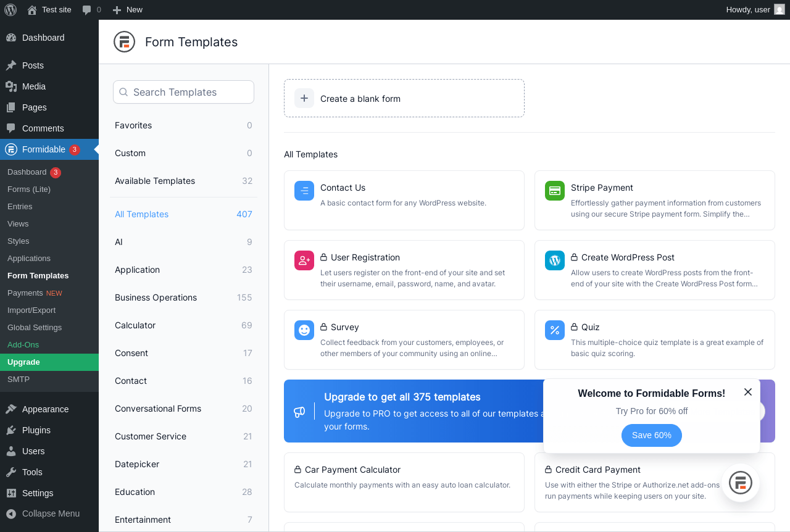790x532 pixels.
Task: Select Business Operations category
Action: [183, 297]
